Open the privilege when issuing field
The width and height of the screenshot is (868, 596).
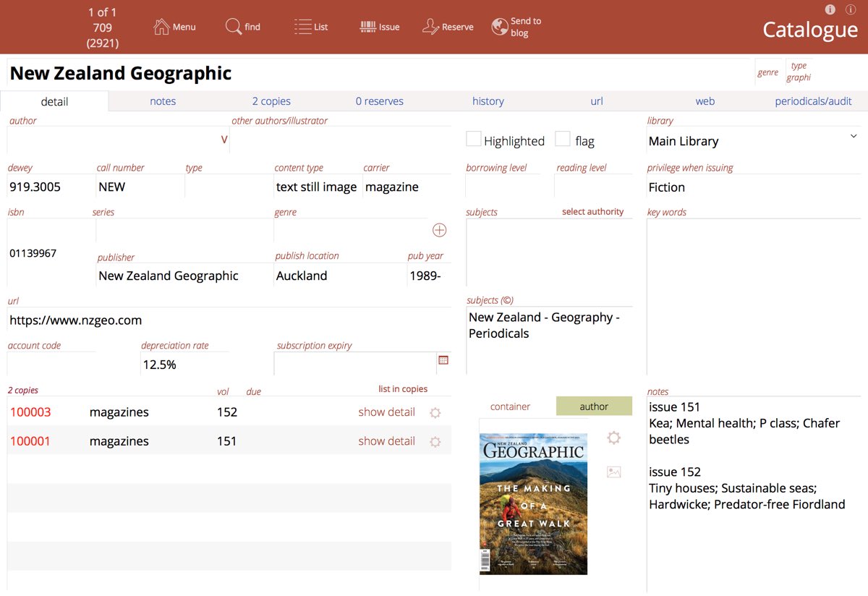752,187
